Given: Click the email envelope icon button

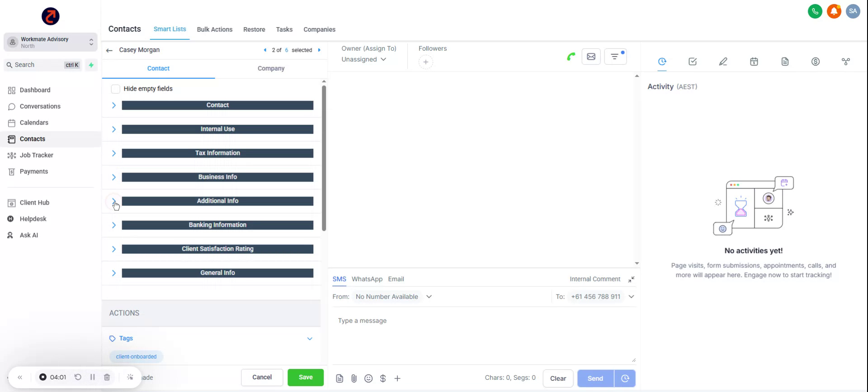Looking at the screenshot, I should (x=591, y=57).
